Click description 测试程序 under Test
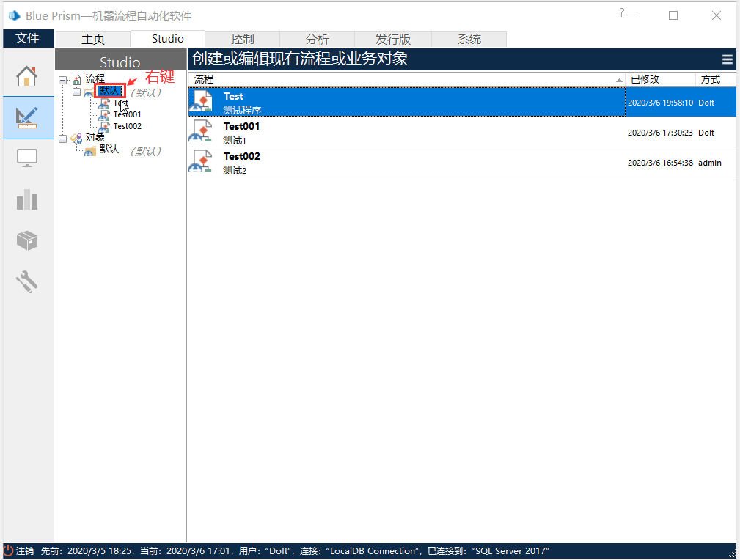The image size is (740, 560). pyautogui.click(x=242, y=111)
